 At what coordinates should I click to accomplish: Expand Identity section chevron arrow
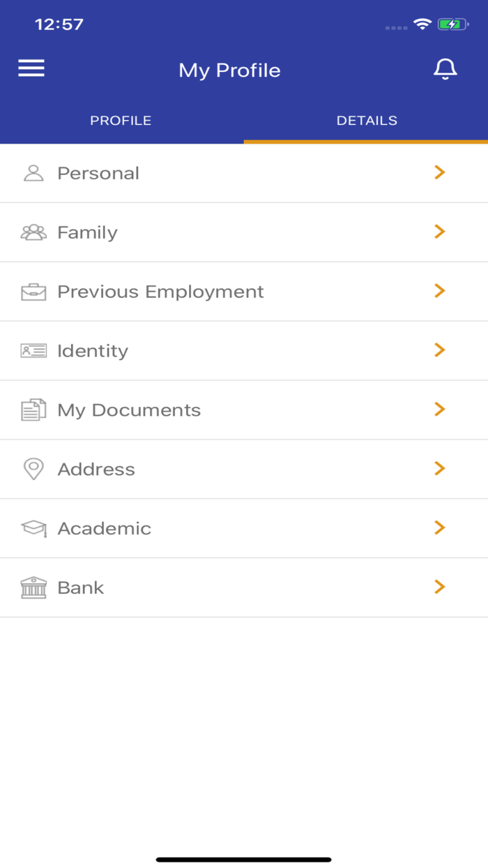pos(439,350)
